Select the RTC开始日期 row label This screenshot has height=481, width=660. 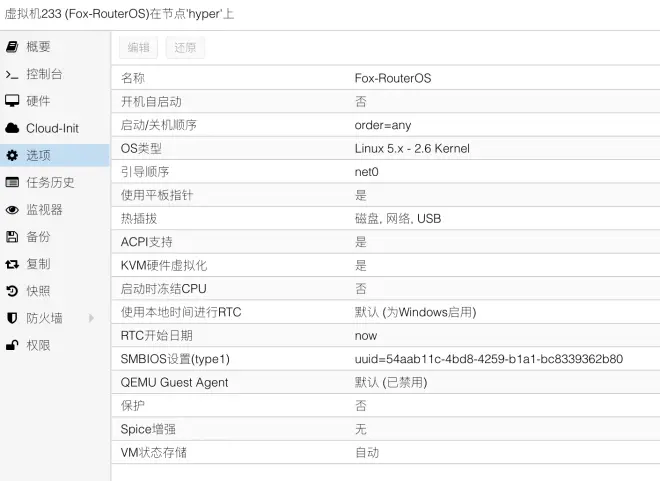[x=157, y=336]
